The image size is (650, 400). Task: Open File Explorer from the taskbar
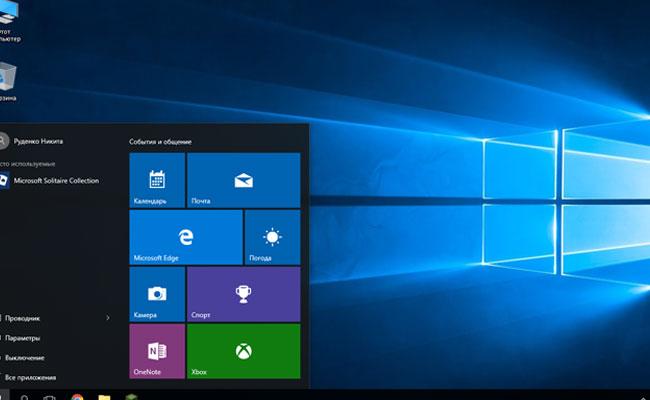click(x=104, y=397)
